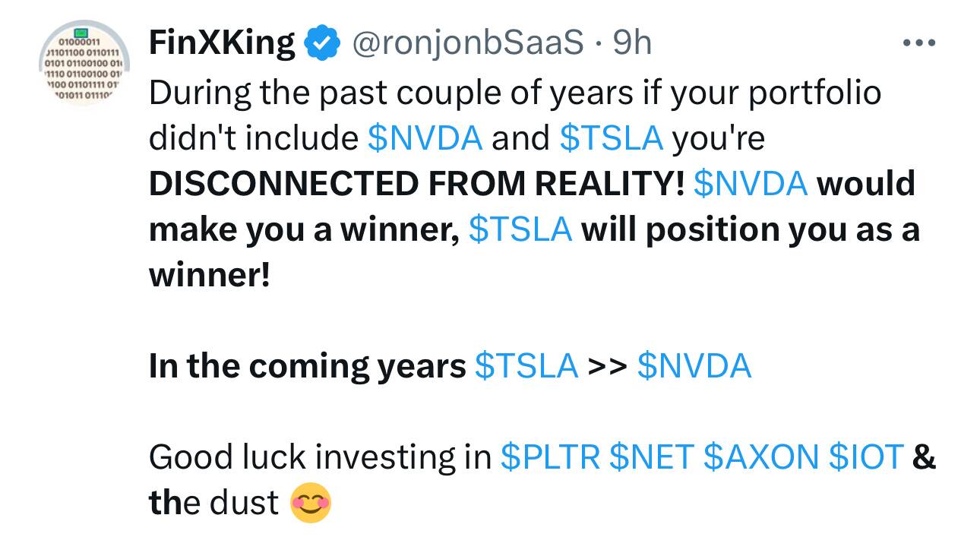Visit the @ronjonbSaaS handle
The width and height of the screenshot is (980, 537).
click(x=466, y=44)
